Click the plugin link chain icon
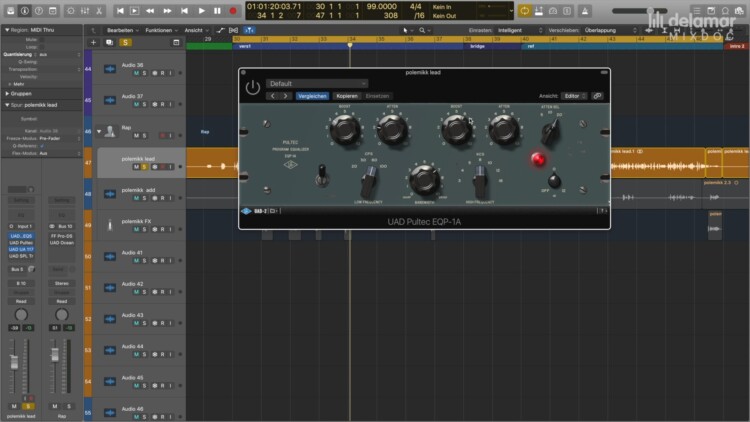This screenshot has height=422, width=750. pyautogui.click(x=597, y=96)
